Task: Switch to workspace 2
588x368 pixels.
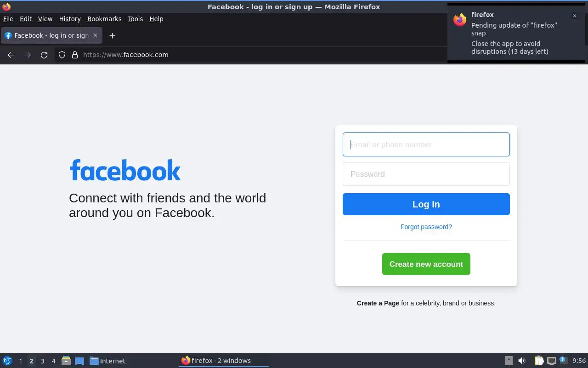Action: point(31,361)
